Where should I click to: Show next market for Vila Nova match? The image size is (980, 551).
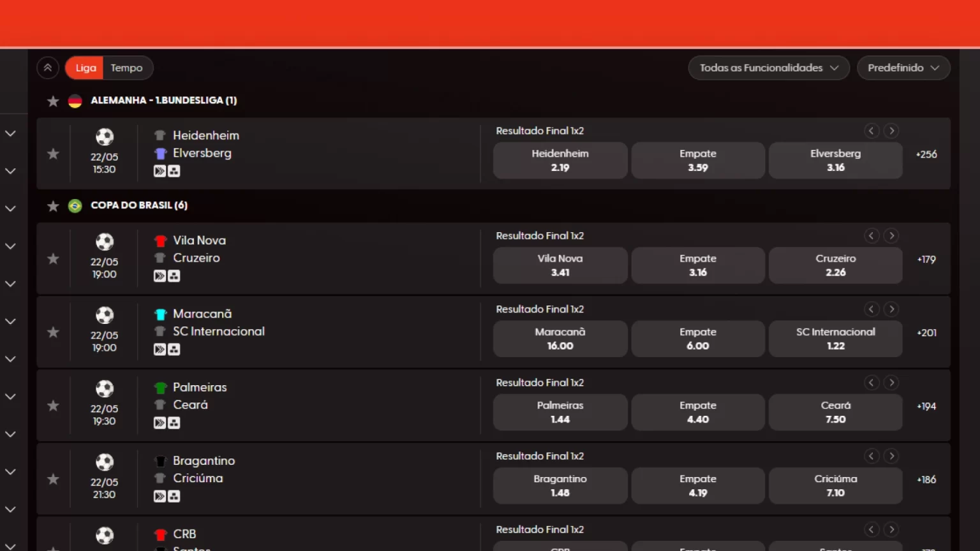[x=892, y=236]
